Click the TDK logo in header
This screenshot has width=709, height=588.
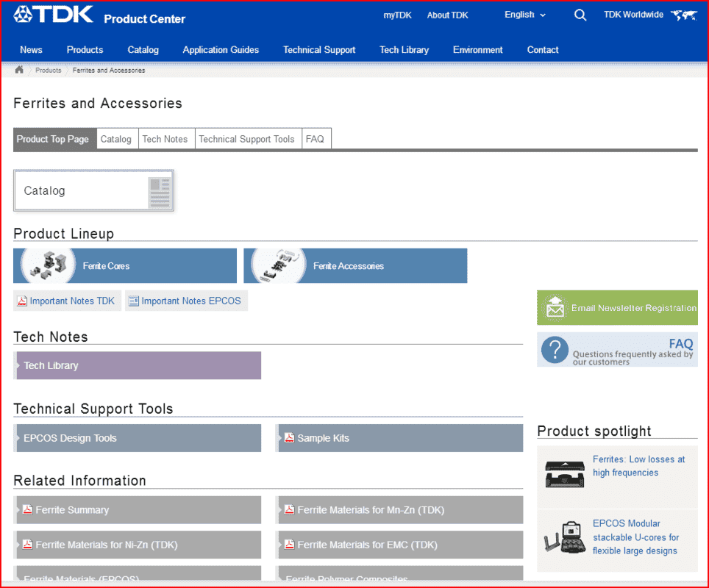54,14
